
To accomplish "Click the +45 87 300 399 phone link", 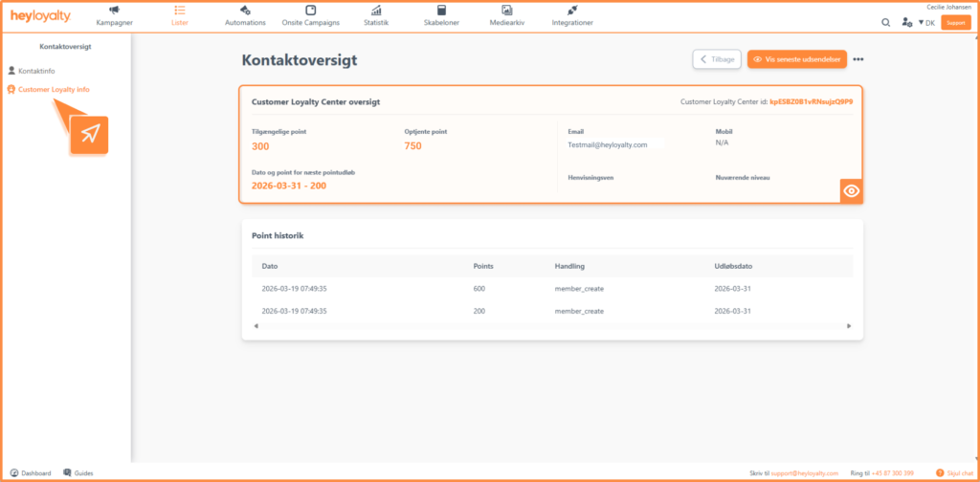I will click(893, 473).
